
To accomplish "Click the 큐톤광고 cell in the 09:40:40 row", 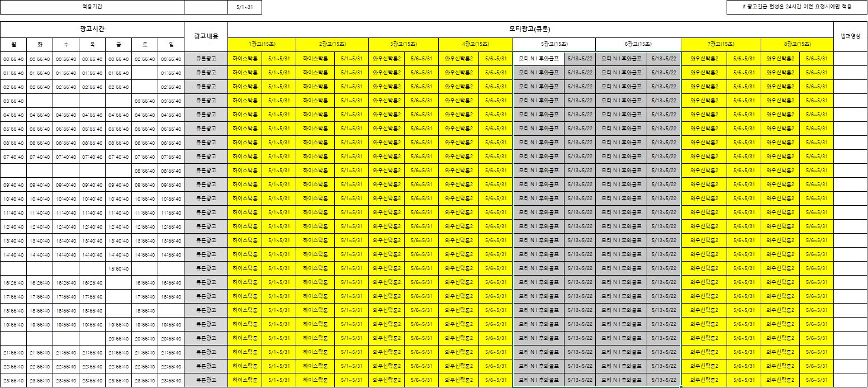I will 206,184.
